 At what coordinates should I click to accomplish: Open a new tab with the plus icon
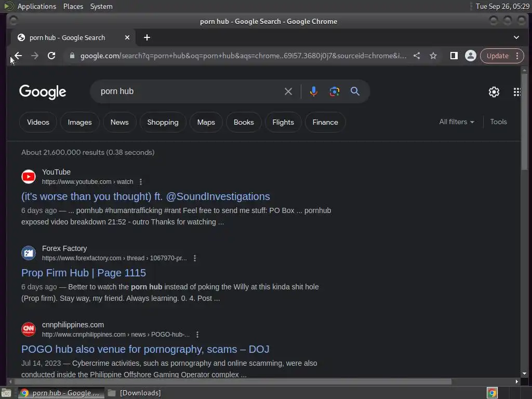coord(147,37)
